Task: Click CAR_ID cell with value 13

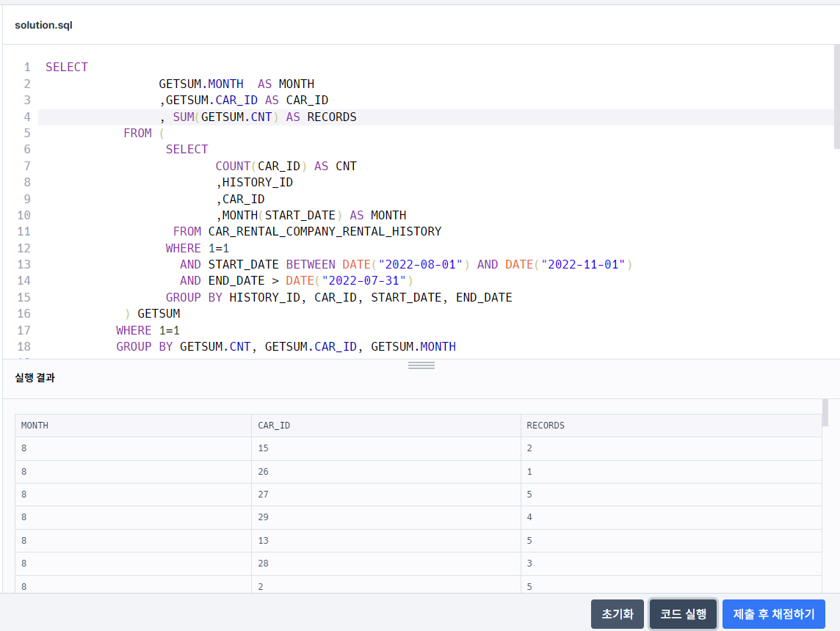Action: point(385,541)
